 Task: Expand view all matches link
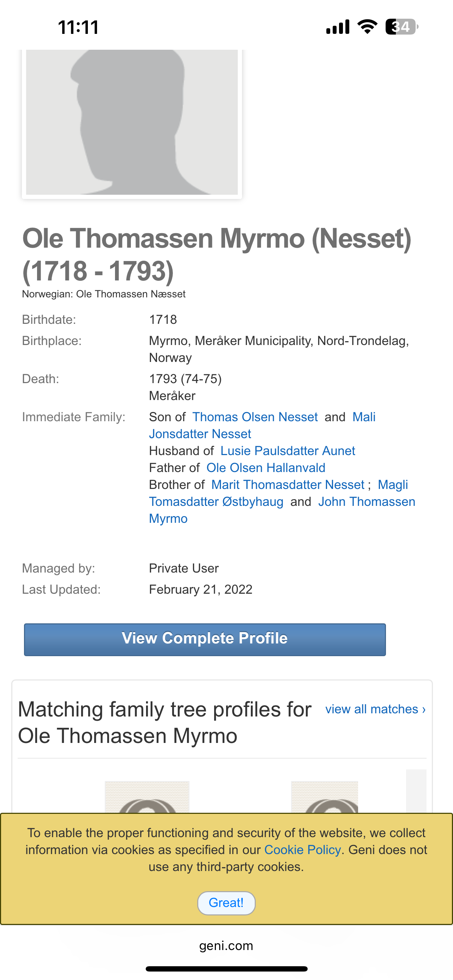point(375,709)
